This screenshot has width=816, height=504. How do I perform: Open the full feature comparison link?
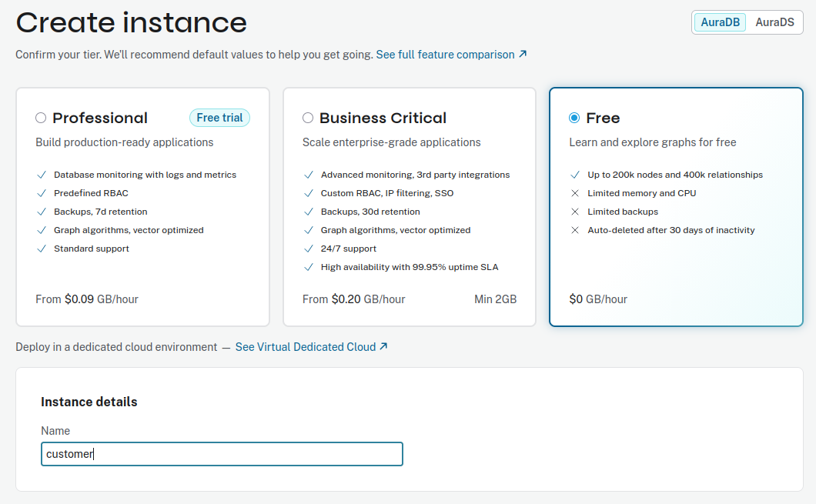[x=445, y=55]
